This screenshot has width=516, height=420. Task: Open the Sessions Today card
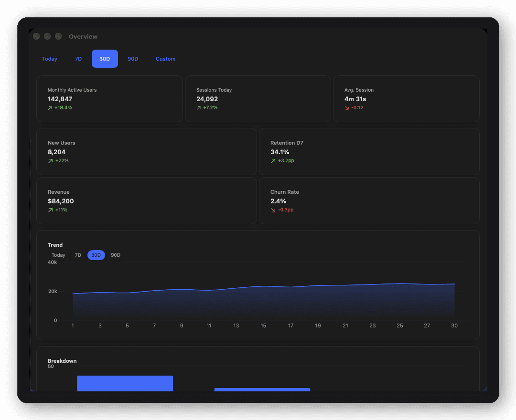pyautogui.click(x=258, y=99)
